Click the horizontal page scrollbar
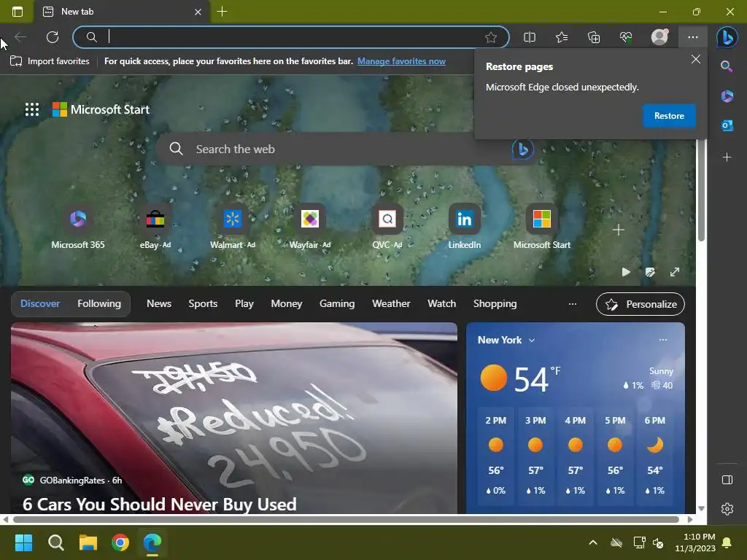The width and height of the screenshot is (747, 560). tap(346, 519)
